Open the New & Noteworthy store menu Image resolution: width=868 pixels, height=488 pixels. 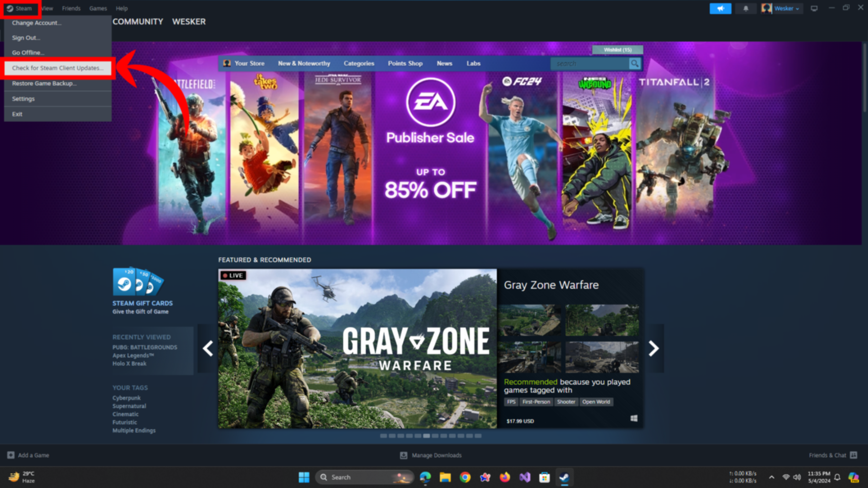coord(304,64)
